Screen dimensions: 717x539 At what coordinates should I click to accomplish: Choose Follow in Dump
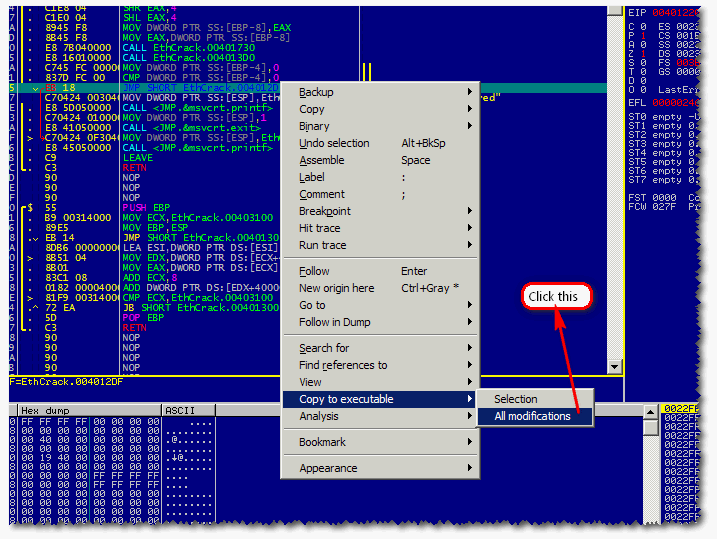[335, 322]
